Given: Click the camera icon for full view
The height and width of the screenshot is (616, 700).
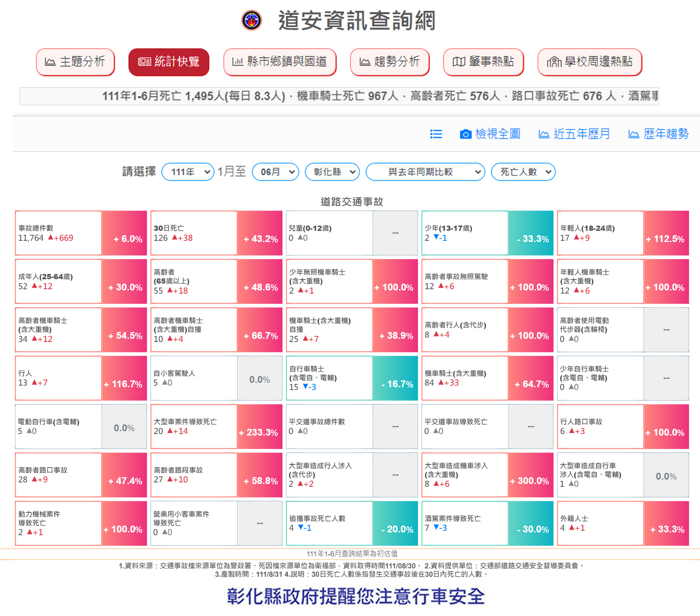Looking at the screenshot, I should click(465, 134).
